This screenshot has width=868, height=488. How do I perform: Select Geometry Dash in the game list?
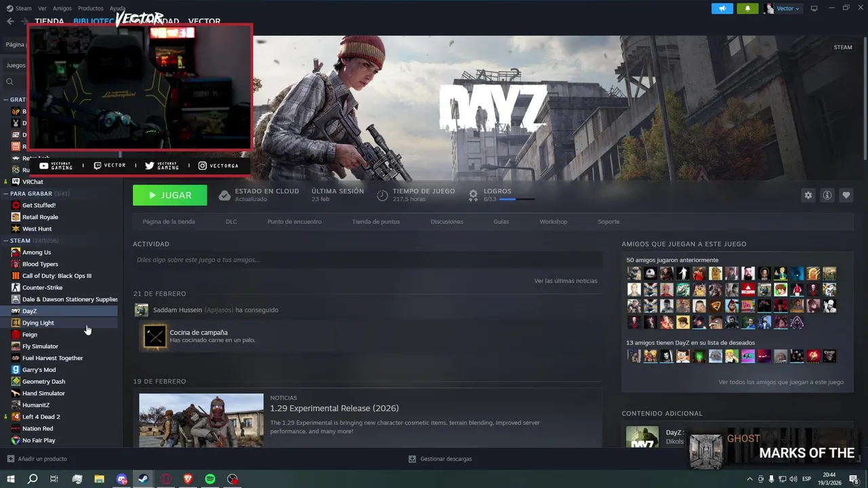click(x=43, y=382)
